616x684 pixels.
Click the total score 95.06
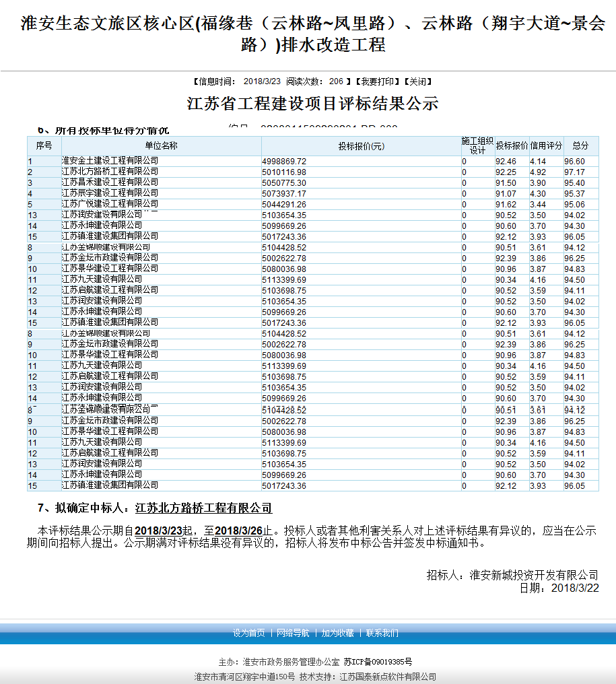point(574,205)
